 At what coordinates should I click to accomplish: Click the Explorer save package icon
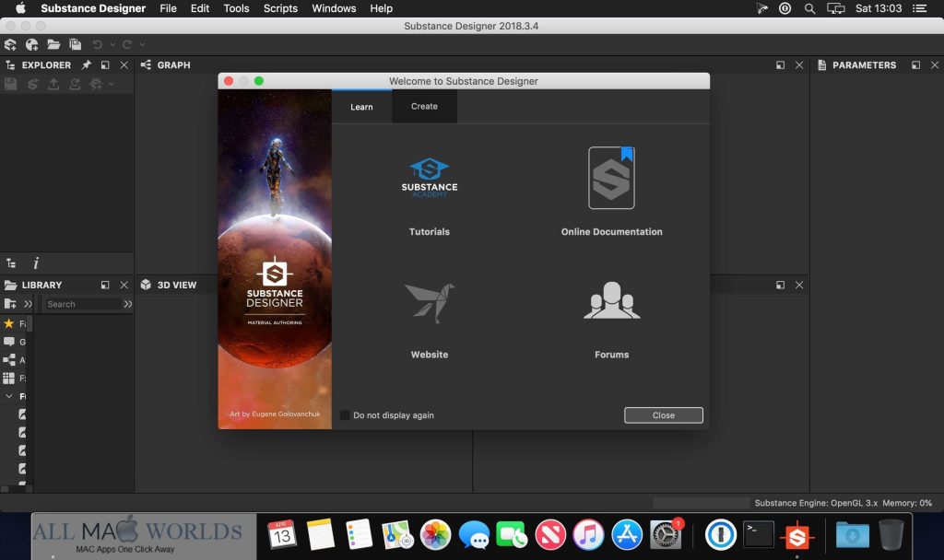(x=11, y=84)
